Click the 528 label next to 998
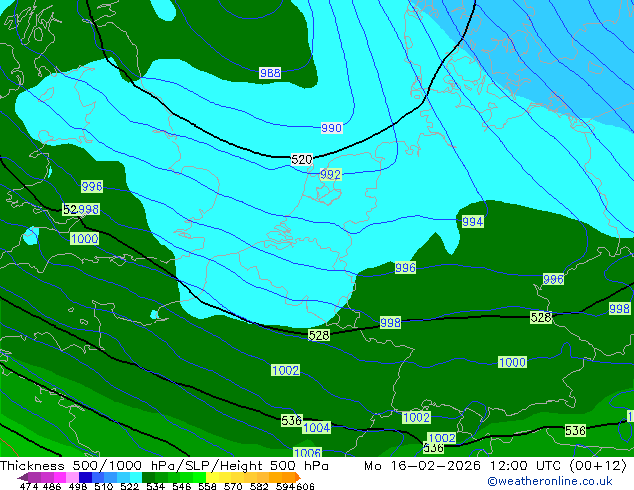The height and width of the screenshot is (490, 634). pos(319,335)
